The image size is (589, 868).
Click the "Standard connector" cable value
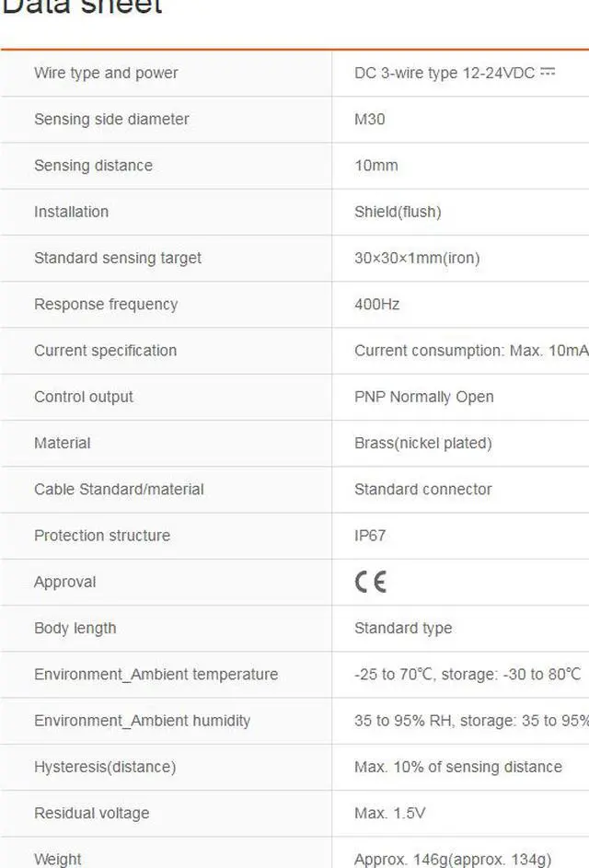422,489
